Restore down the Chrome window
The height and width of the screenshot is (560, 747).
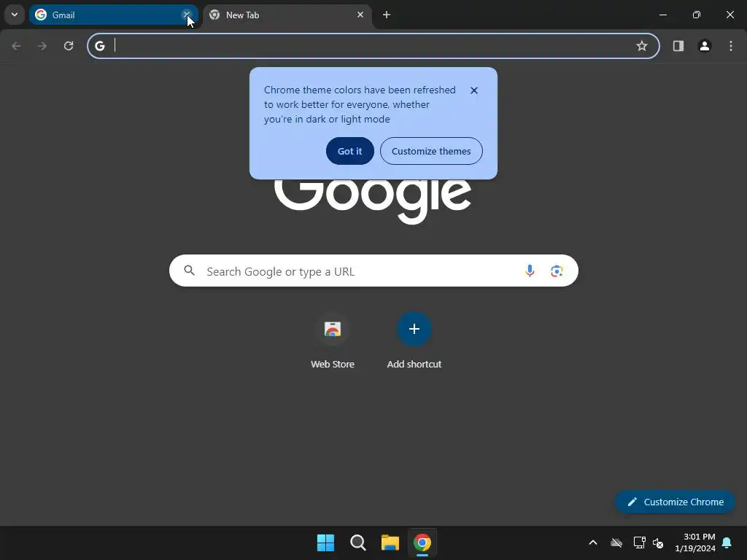697,15
